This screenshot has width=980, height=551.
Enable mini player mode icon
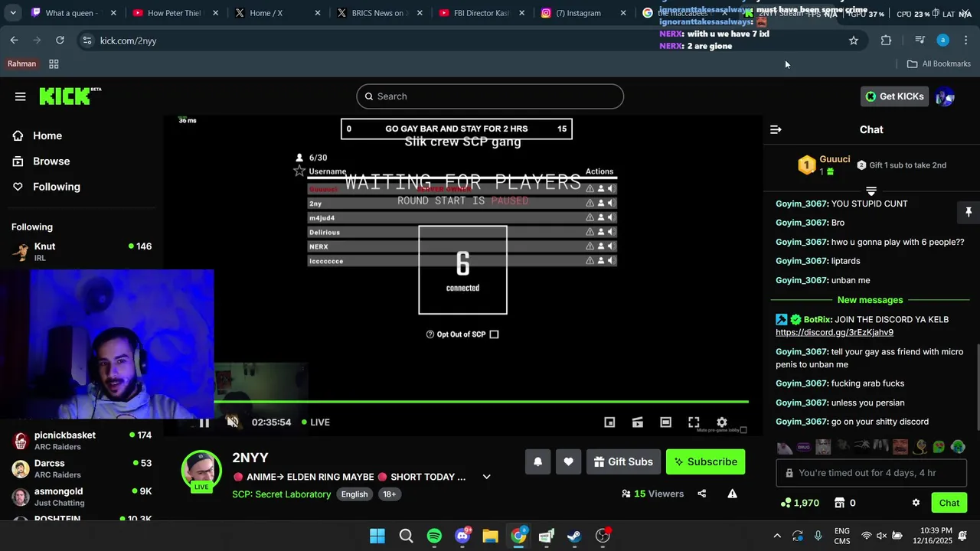[609, 422]
